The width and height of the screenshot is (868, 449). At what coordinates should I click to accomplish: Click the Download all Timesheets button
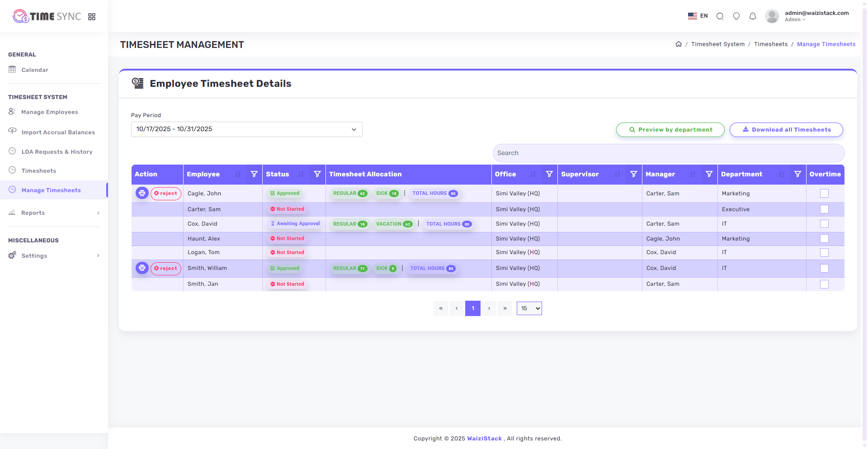[786, 130]
